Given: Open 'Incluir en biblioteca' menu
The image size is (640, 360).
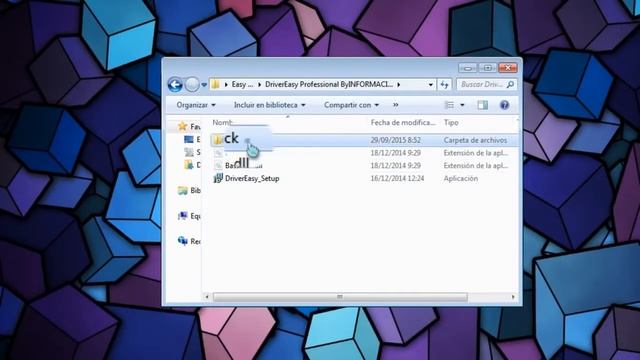Looking at the screenshot, I should (269, 105).
